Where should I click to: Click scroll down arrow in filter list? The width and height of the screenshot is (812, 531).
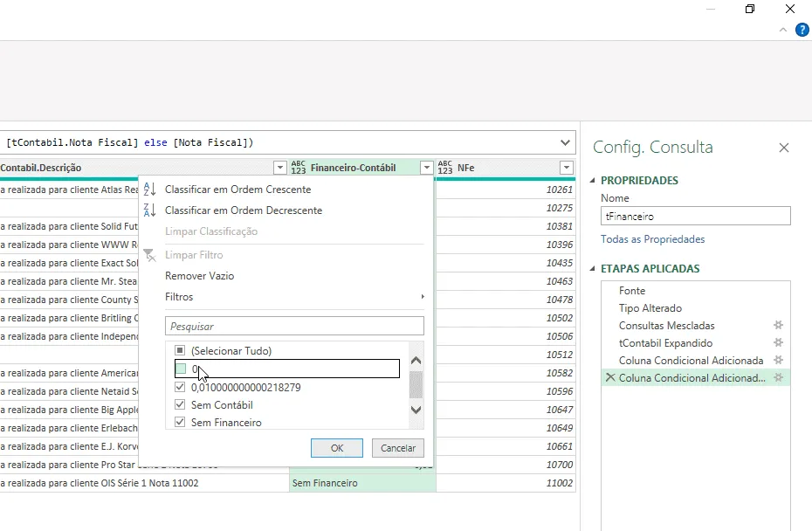(x=416, y=410)
